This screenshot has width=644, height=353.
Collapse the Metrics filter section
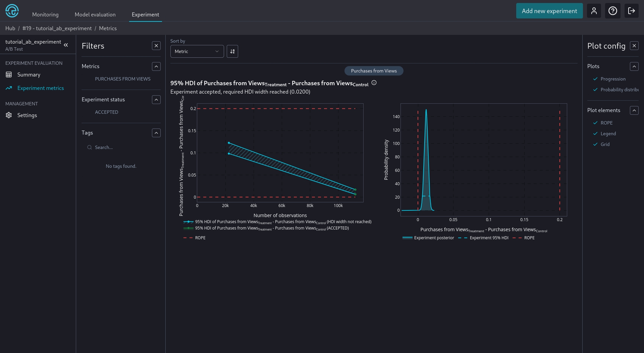pyautogui.click(x=156, y=66)
